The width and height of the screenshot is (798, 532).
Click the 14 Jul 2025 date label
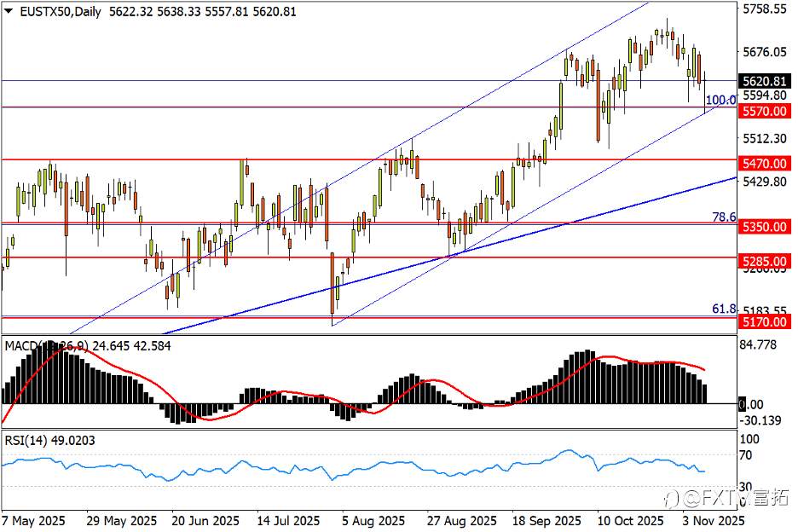point(288,521)
